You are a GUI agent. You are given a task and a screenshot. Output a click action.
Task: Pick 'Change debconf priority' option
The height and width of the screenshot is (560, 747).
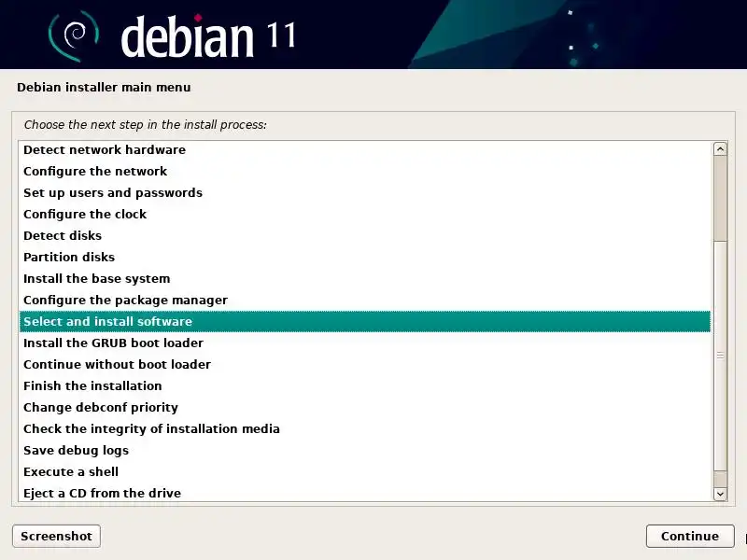coord(365,407)
